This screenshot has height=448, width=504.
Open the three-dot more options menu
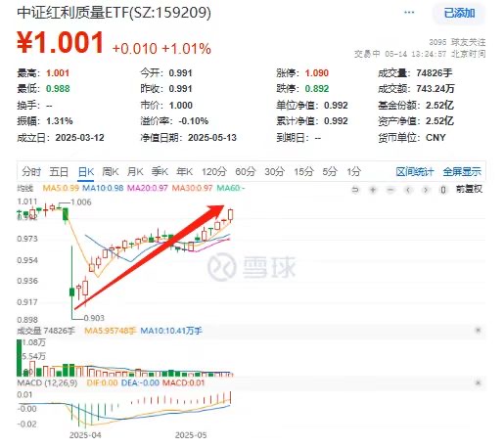[x=409, y=13]
